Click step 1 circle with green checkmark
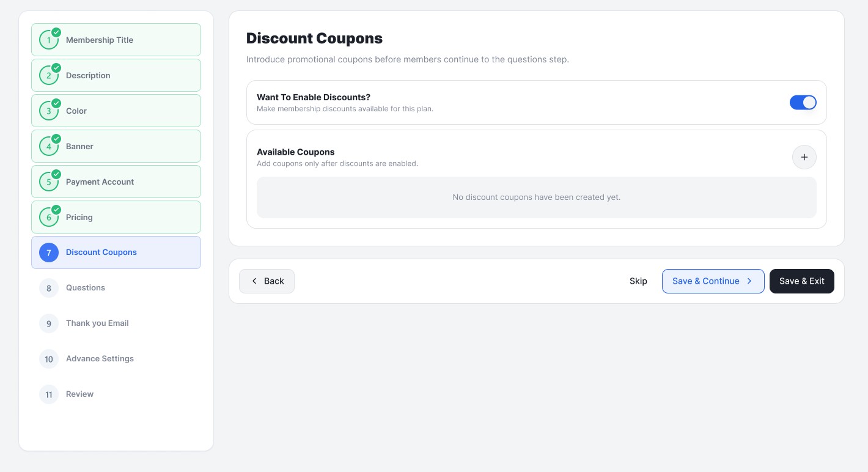Screen dimensions: 868x472 point(49,40)
